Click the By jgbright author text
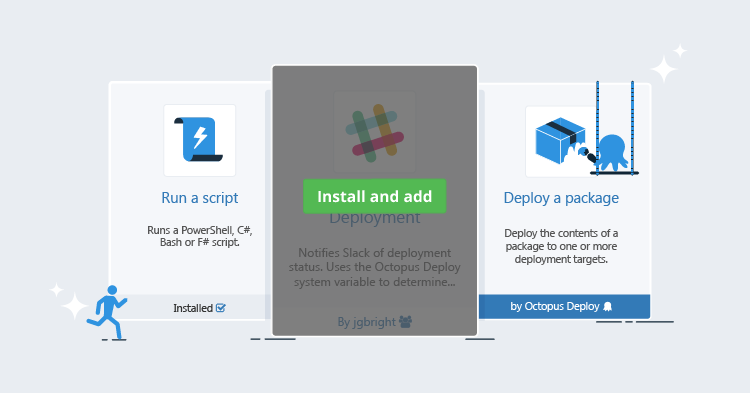Viewport: 750px width, 393px height. coord(366,322)
